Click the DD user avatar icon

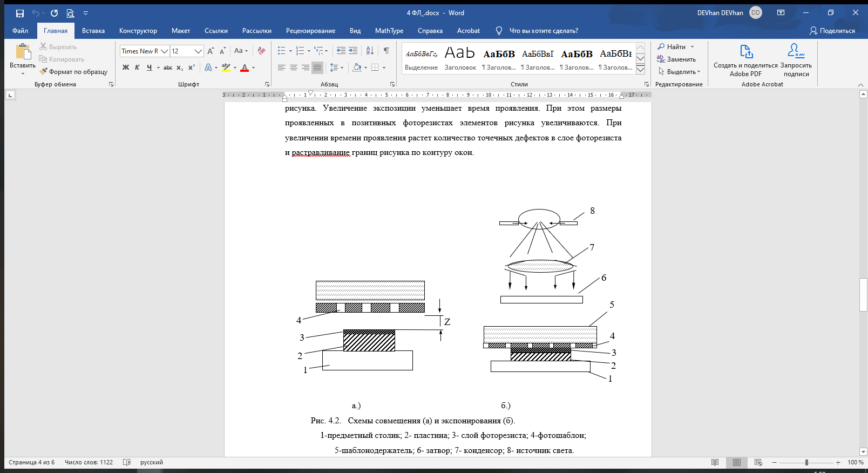(x=756, y=13)
